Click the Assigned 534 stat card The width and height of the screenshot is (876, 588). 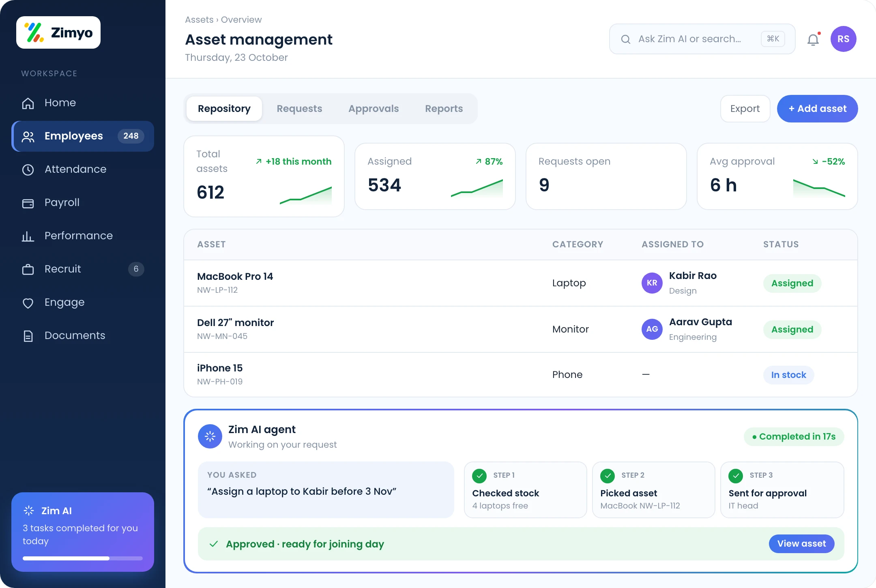click(435, 176)
